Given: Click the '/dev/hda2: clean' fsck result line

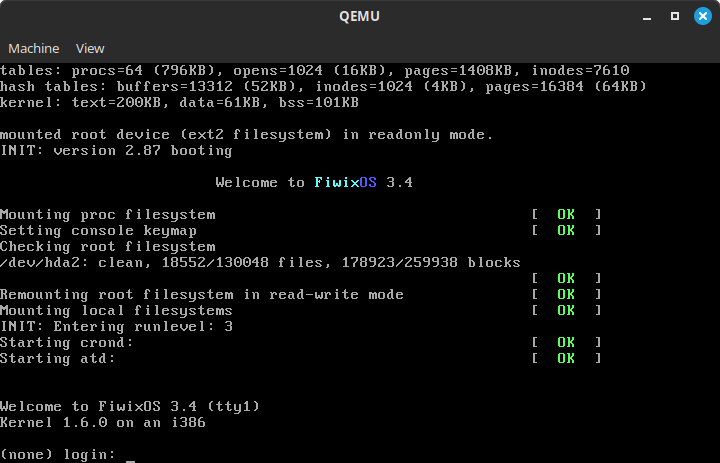Looking at the screenshot, I should tap(260, 263).
